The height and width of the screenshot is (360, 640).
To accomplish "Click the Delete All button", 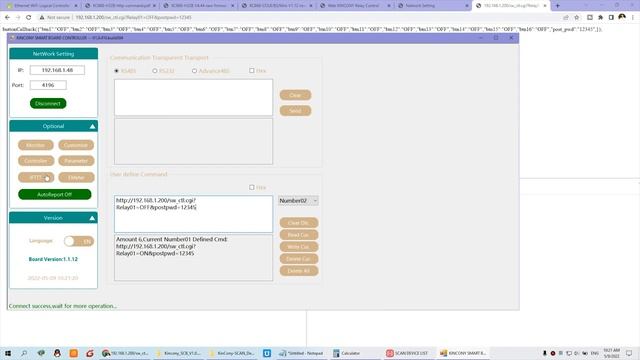I will point(299,271).
